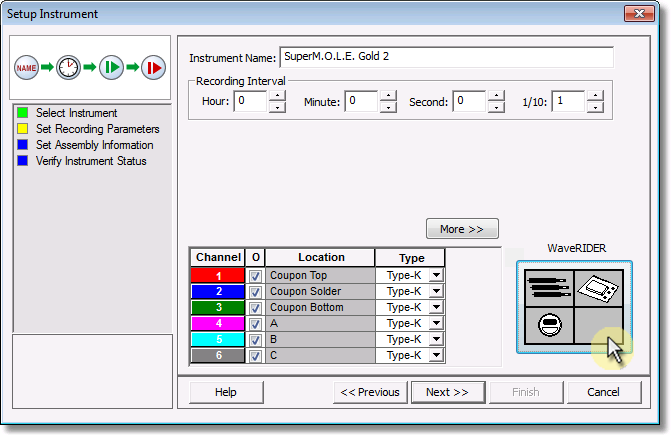
Task: Click the yellow Set Recording Parameters square
Action: tap(23, 129)
